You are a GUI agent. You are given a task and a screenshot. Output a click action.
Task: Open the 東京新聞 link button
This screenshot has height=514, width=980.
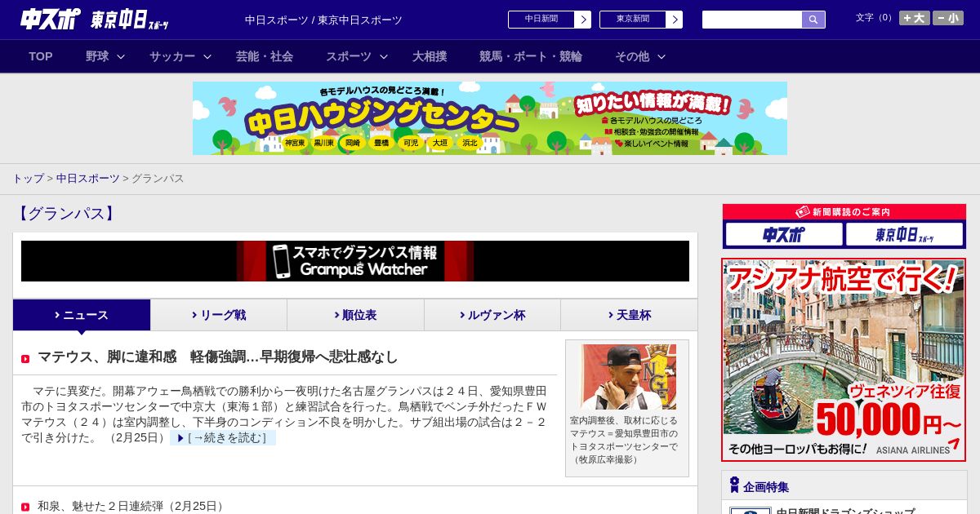[x=633, y=20]
